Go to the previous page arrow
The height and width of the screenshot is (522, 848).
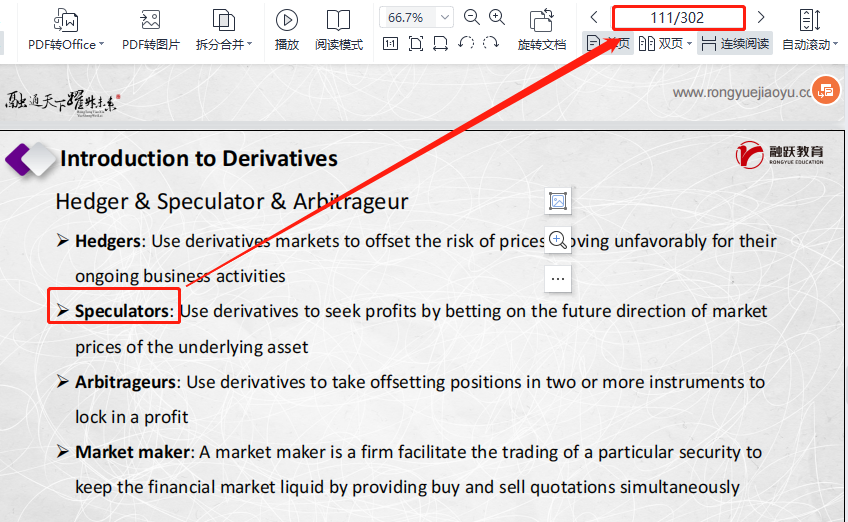(594, 17)
